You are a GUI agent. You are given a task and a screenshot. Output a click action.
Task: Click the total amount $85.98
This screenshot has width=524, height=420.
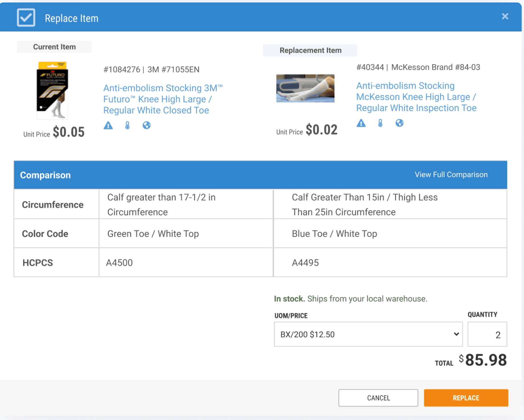click(x=483, y=360)
